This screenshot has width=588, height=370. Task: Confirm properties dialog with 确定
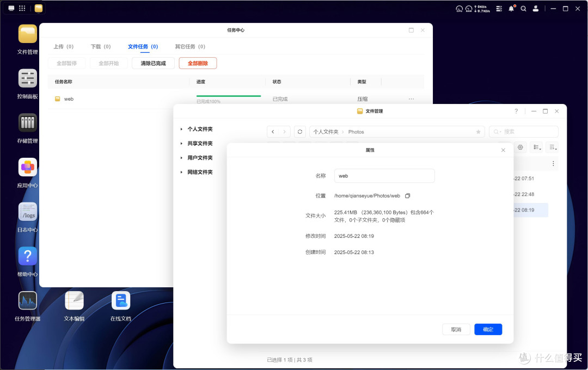[x=488, y=330]
